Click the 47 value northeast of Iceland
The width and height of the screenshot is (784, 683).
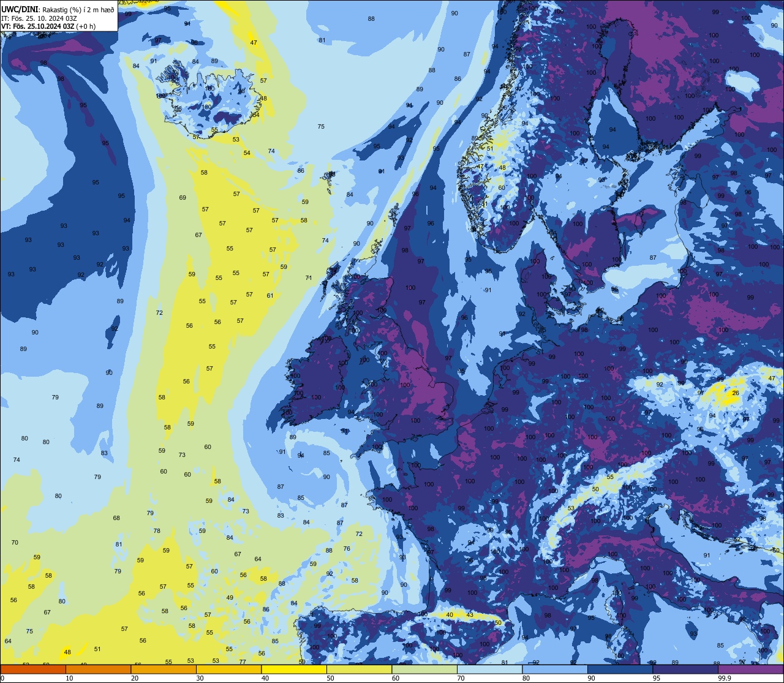[x=254, y=42]
